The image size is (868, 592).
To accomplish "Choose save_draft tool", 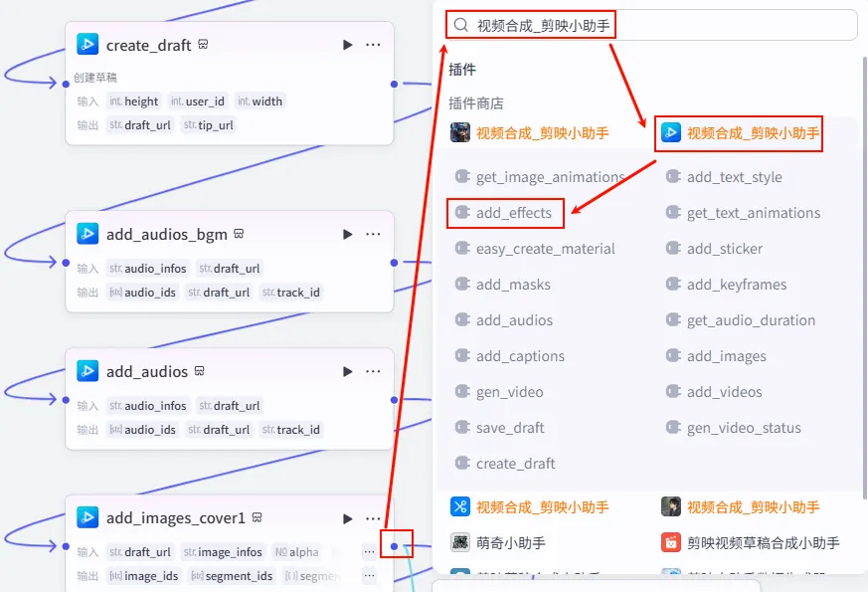I will tap(499, 428).
